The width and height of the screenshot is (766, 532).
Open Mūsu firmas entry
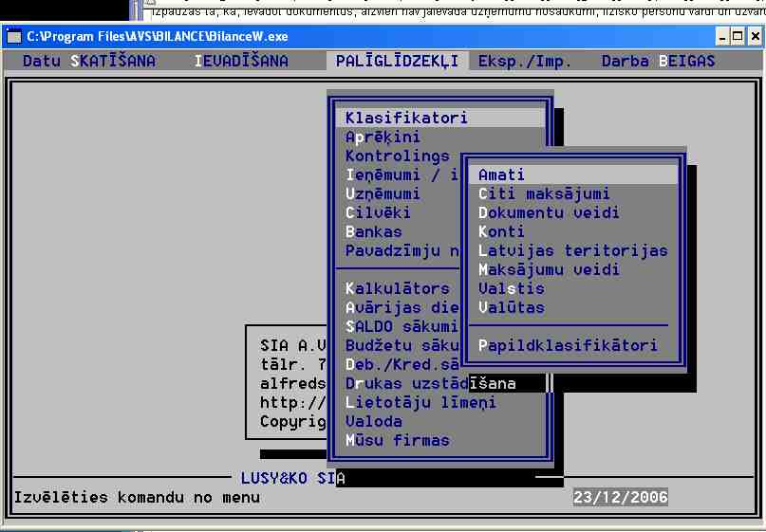click(x=397, y=440)
